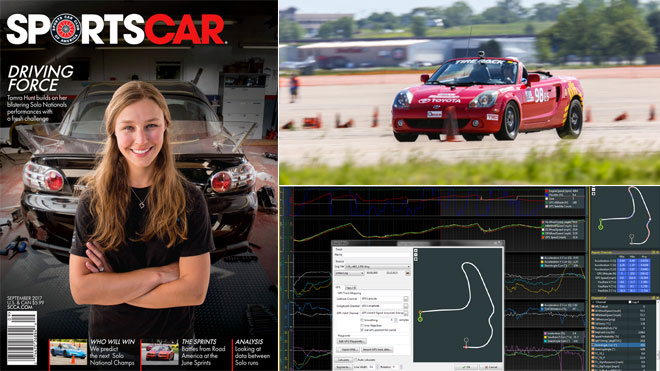Click the Calculate button
This screenshot has height=371, width=660.
(x=343, y=360)
